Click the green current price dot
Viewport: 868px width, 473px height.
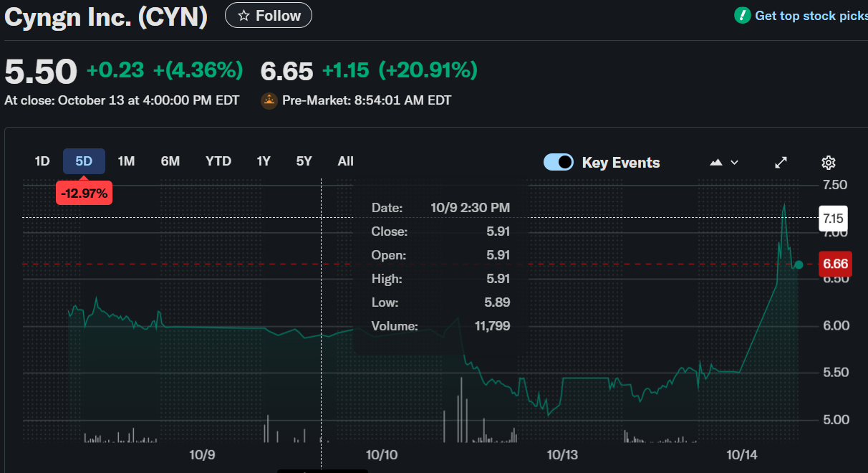coord(799,264)
